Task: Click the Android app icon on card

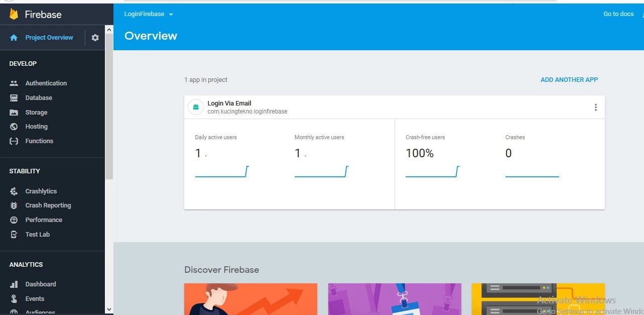Action: (196, 107)
